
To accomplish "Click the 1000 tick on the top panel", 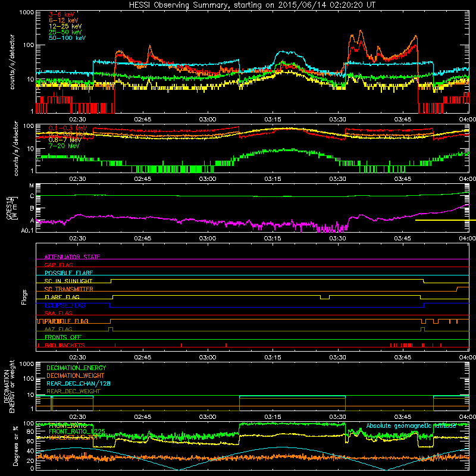I will [x=27, y=12].
